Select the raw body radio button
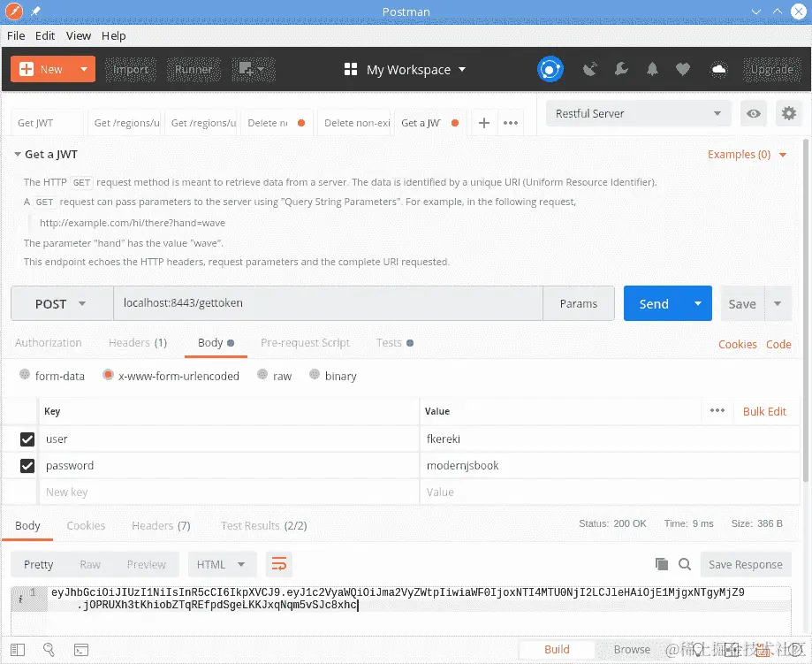This screenshot has width=812, height=664. tap(262, 374)
